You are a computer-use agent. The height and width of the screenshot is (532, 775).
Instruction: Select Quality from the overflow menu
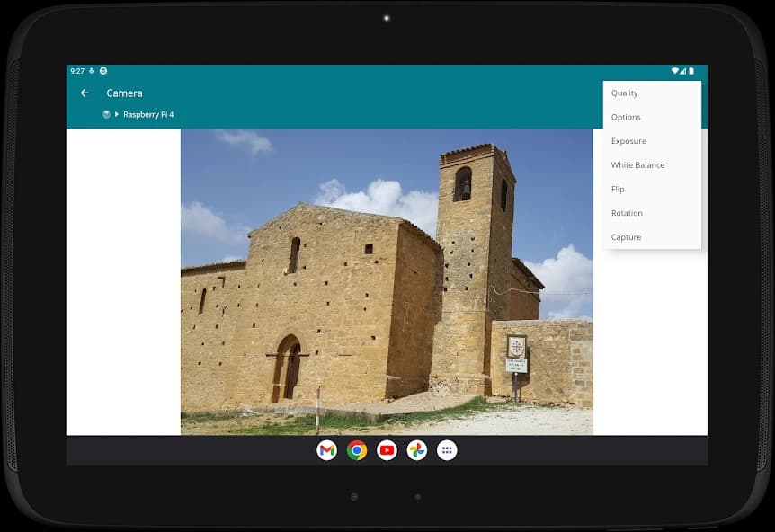(625, 93)
